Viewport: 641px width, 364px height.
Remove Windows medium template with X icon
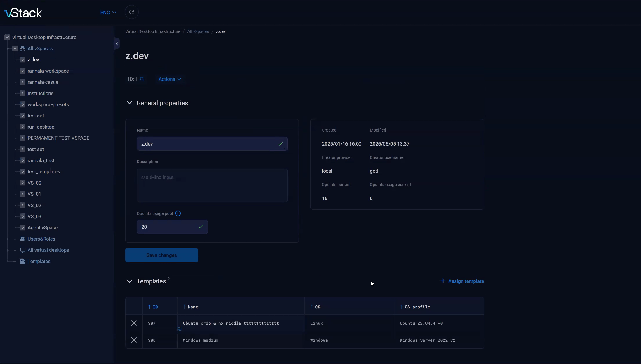point(134,340)
